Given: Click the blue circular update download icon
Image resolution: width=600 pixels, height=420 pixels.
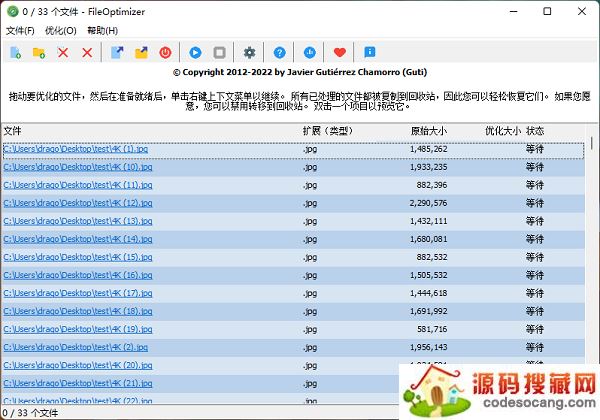Looking at the screenshot, I should 310,52.
